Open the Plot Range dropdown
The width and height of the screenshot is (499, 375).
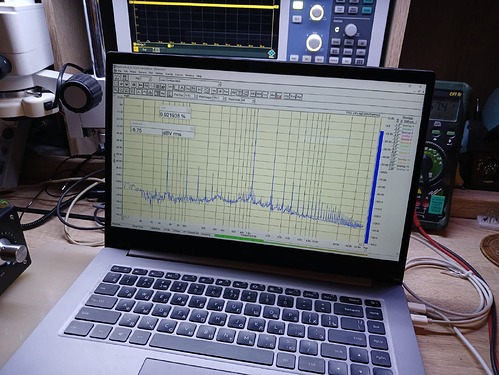219,98
